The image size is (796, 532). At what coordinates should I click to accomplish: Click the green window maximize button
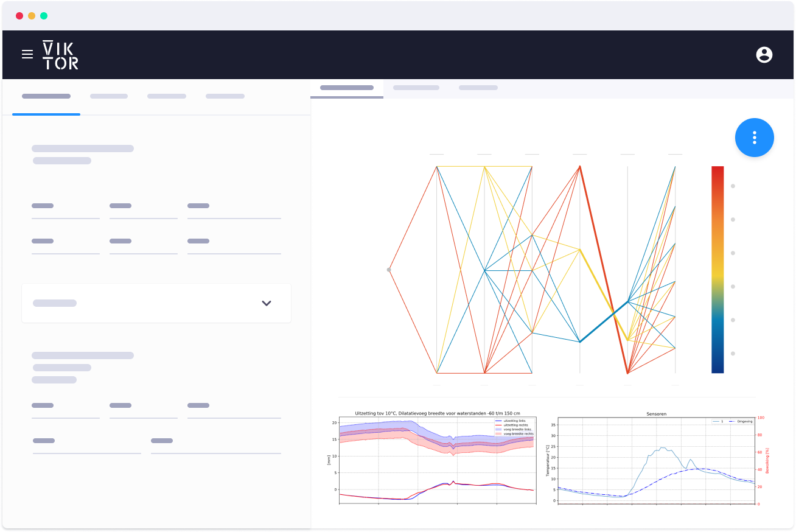(x=44, y=16)
